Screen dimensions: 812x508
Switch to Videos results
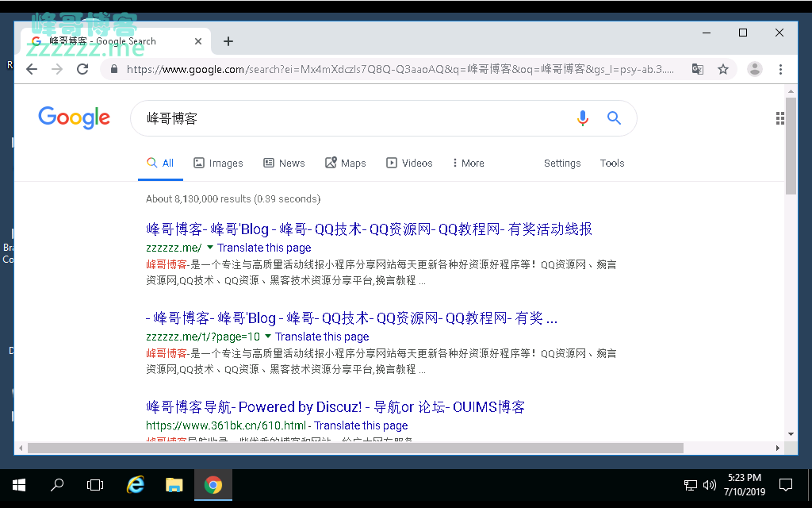[x=409, y=164]
